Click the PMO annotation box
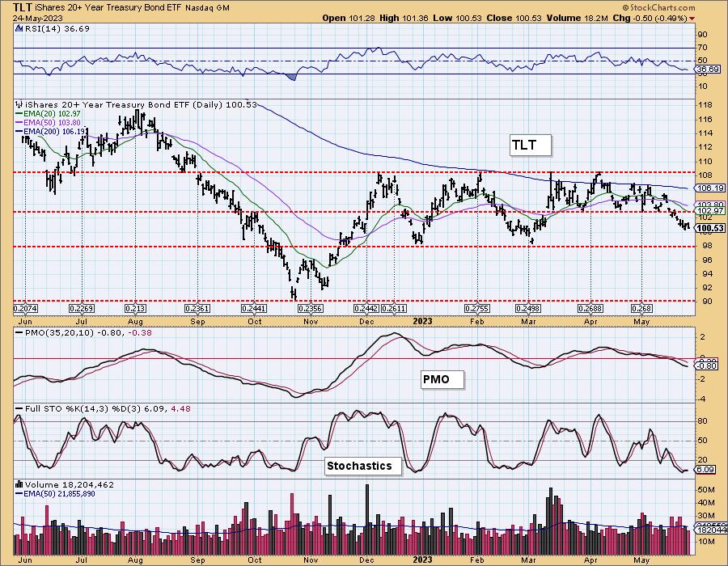The height and width of the screenshot is (566, 728). (442, 379)
